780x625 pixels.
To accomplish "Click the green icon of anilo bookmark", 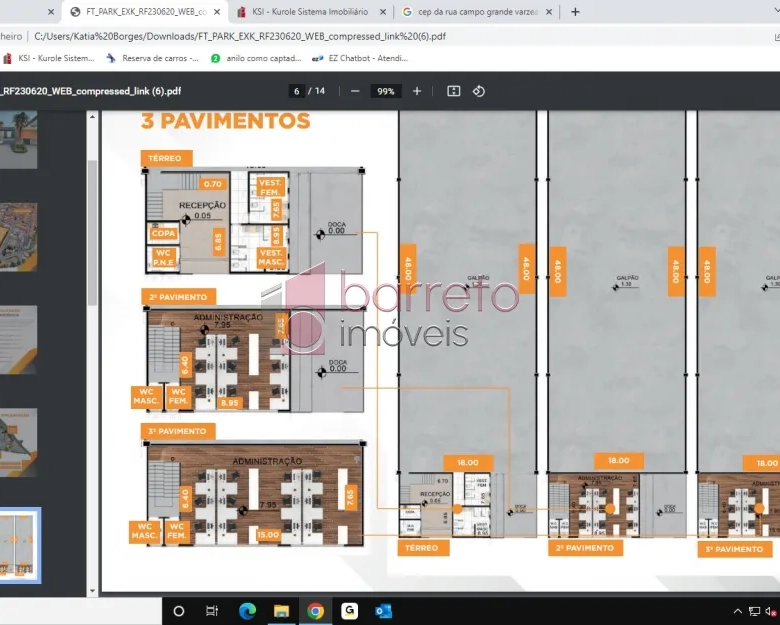I will click(x=215, y=58).
